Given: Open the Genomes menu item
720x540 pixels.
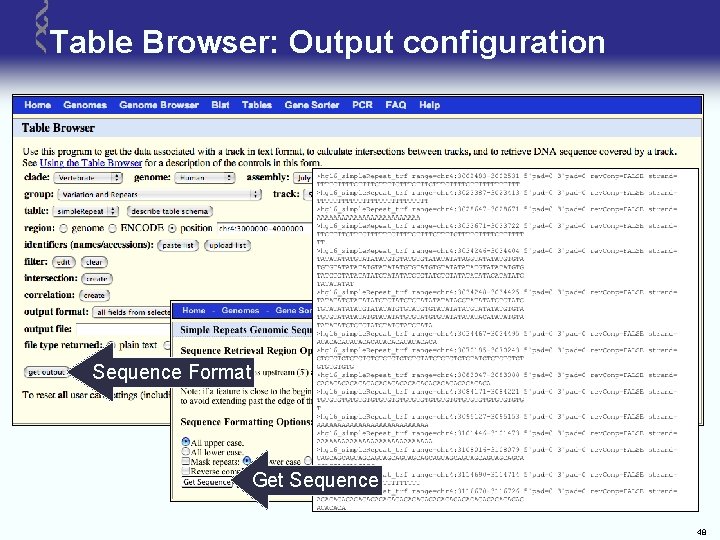Looking at the screenshot, I should [x=85, y=105].
